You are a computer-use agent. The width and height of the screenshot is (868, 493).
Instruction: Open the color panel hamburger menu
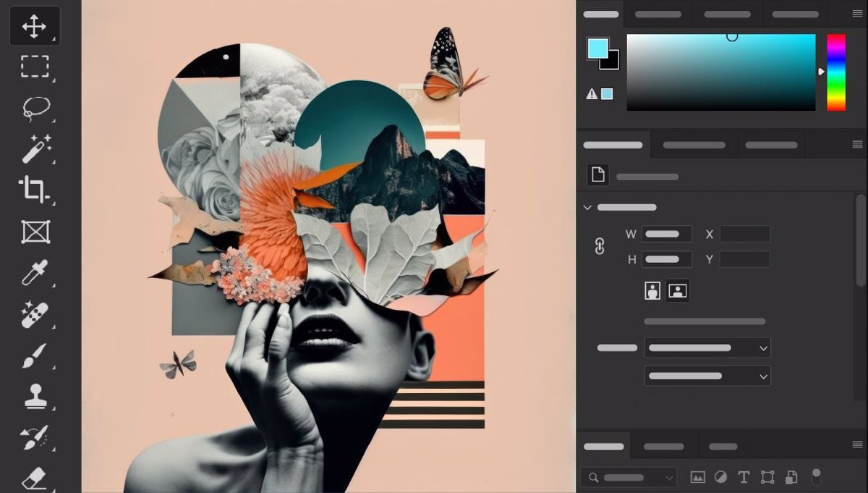point(857,14)
